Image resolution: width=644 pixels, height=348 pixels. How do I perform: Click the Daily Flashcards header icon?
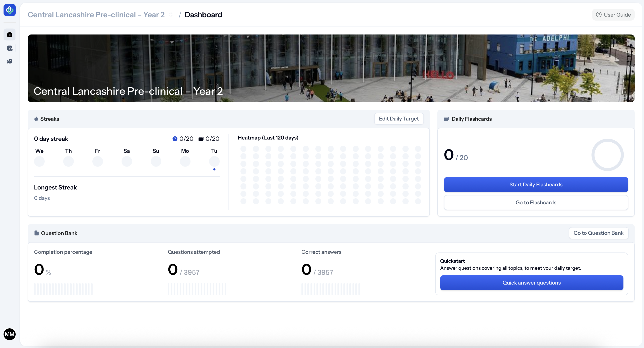tap(446, 119)
